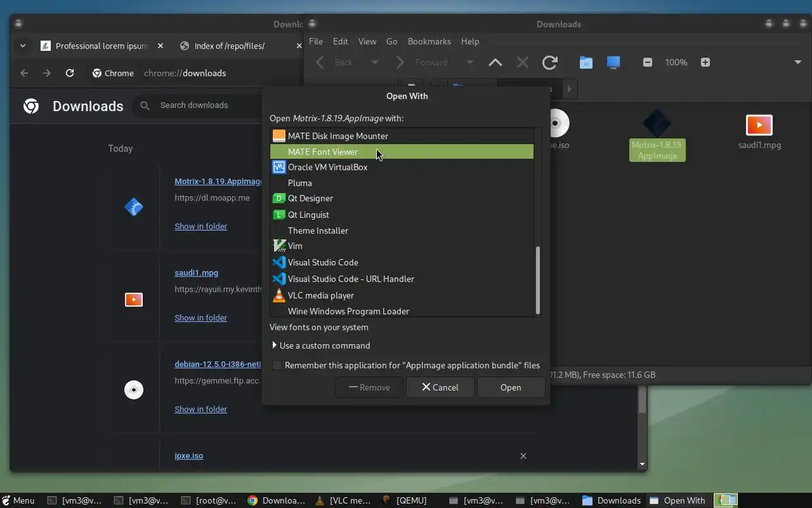Choose Vim from the application list
Viewport: 812px width, 508px height.
pyautogui.click(x=402, y=246)
